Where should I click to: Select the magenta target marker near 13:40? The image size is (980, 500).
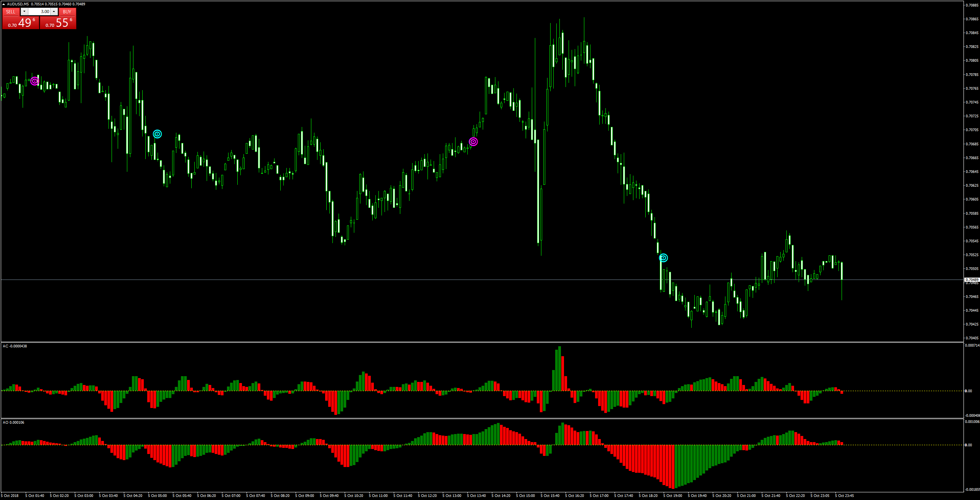click(474, 142)
